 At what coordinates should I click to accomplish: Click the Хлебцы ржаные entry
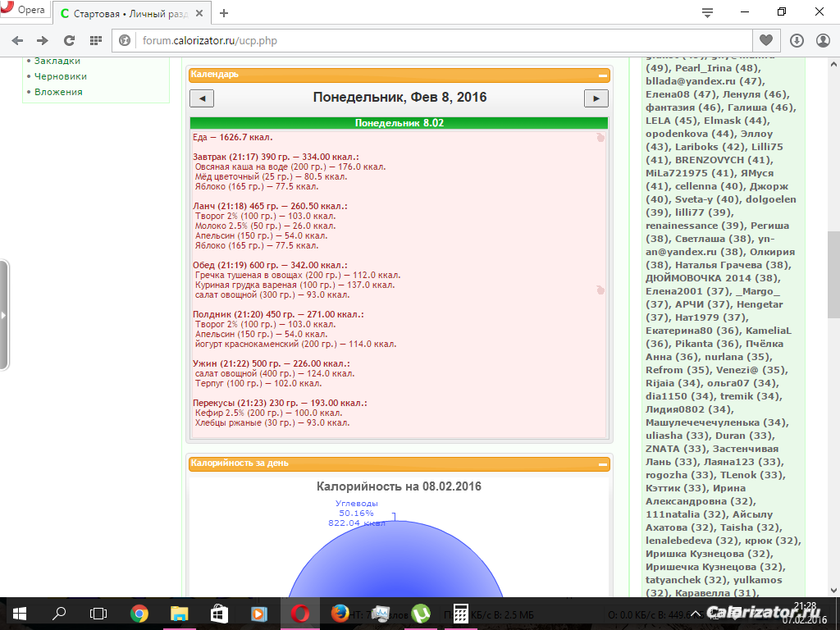tap(272, 422)
